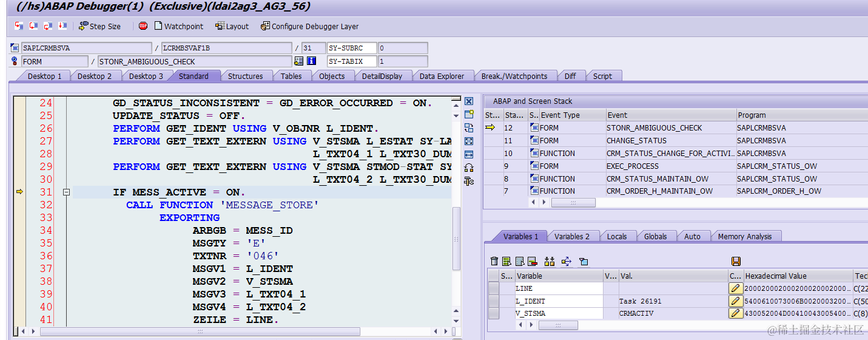Open the Step Size setting
The image size is (868, 340).
(x=99, y=26)
